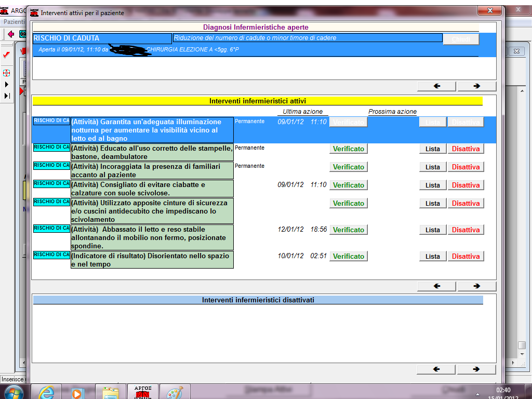532x399 pixels.
Task: Open the Pazienti menu in background window
Action: [x=14, y=22]
